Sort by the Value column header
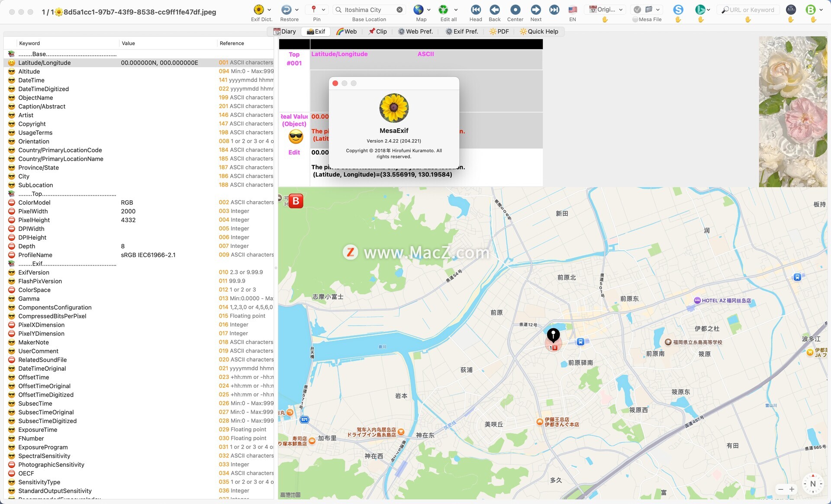 168,43
